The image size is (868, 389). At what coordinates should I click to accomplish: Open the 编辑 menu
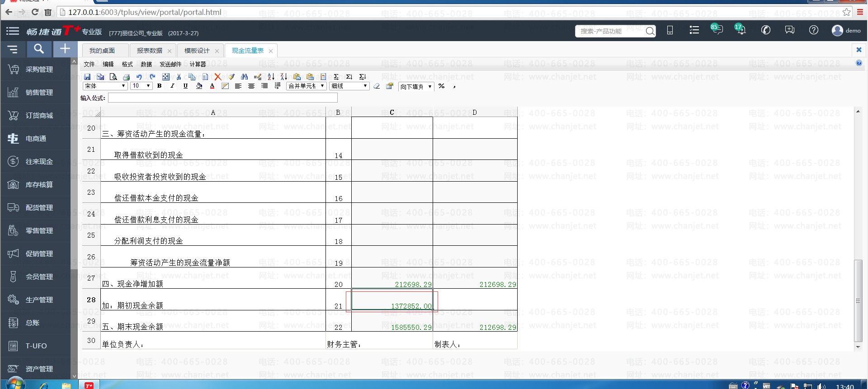tap(108, 64)
